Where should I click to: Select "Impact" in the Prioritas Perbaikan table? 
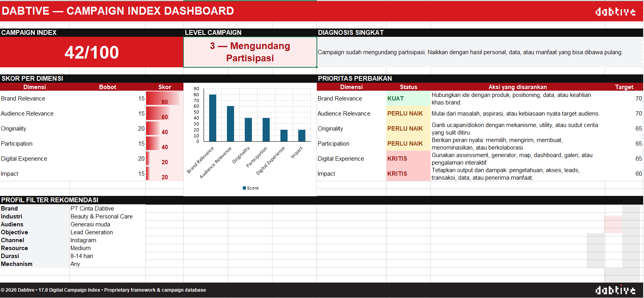pyautogui.click(x=326, y=174)
